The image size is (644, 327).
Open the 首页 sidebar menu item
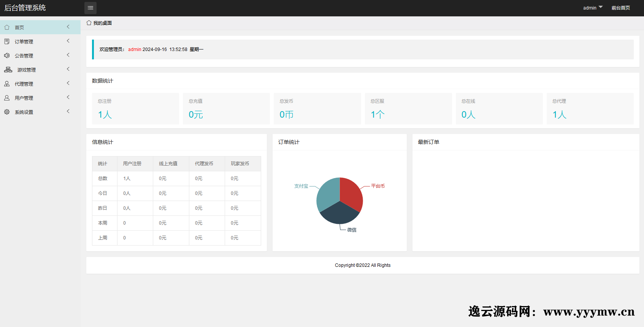tap(40, 27)
